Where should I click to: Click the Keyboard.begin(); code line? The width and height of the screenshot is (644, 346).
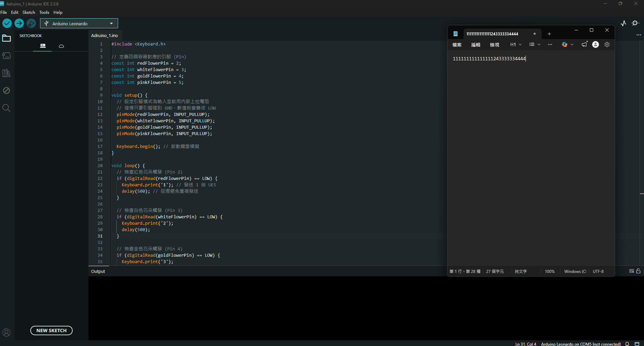(x=138, y=146)
